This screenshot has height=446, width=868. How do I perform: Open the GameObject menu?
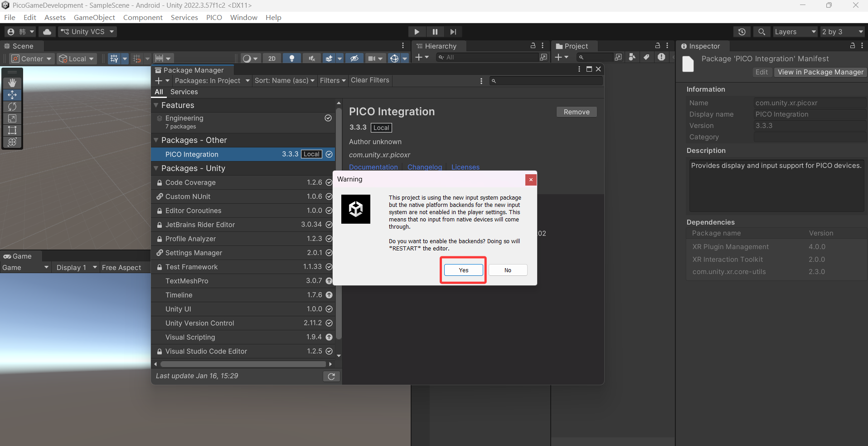tap(94, 17)
